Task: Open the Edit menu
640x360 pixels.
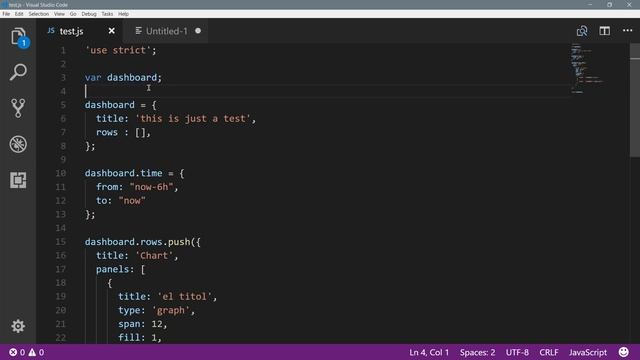Action: [19, 14]
